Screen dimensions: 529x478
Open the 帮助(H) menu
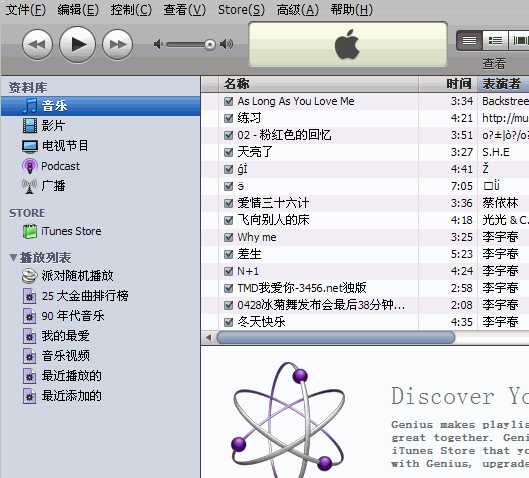coord(352,9)
